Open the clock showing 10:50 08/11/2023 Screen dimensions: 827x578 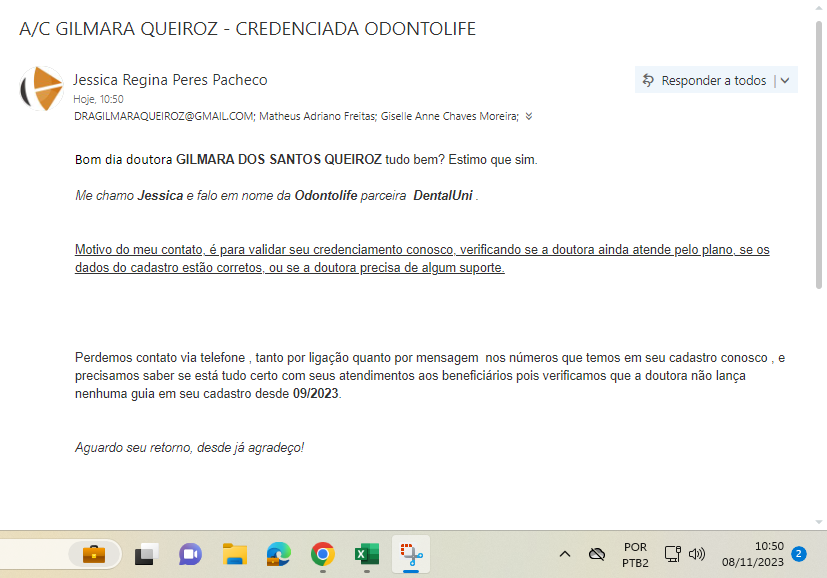[x=753, y=554]
